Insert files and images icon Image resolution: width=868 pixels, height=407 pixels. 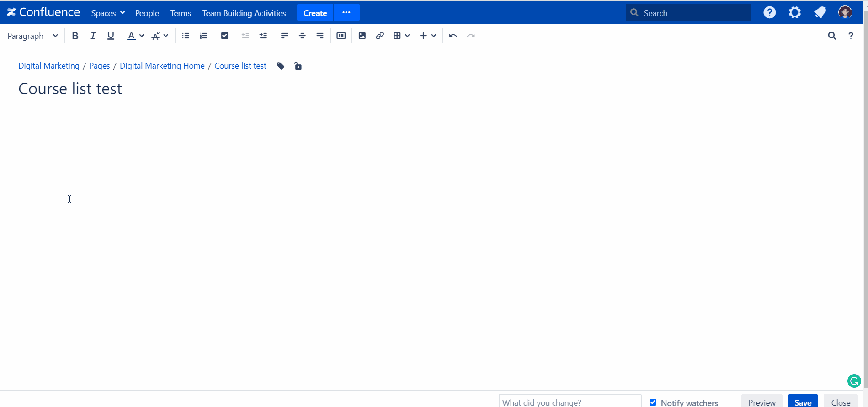tap(362, 36)
